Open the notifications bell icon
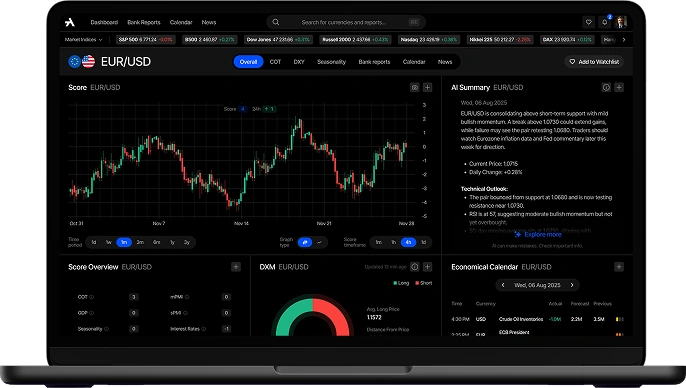This screenshot has width=686, height=388. (x=605, y=22)
